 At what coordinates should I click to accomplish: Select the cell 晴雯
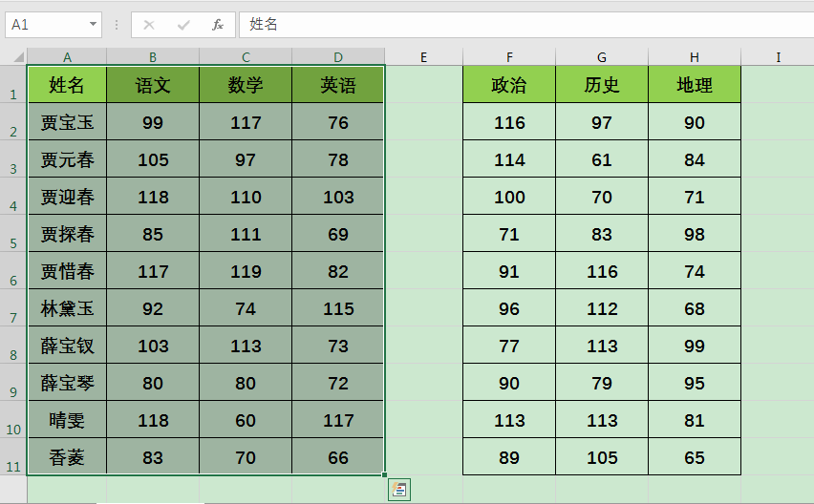(x=67, y=420)
